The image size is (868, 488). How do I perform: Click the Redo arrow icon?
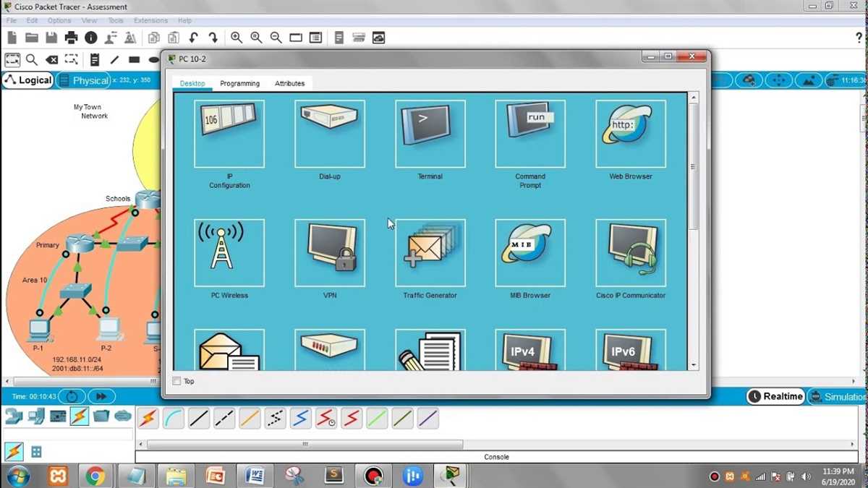[x=213, y=38]
